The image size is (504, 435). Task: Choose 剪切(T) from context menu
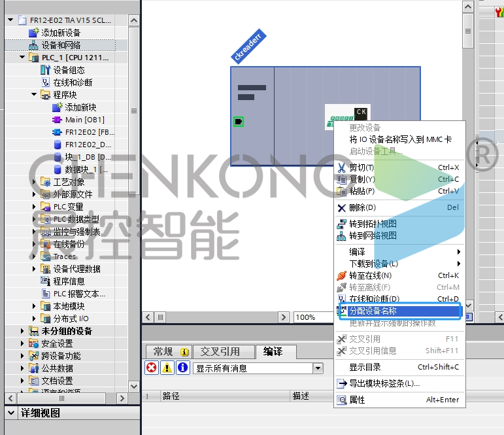400,167
